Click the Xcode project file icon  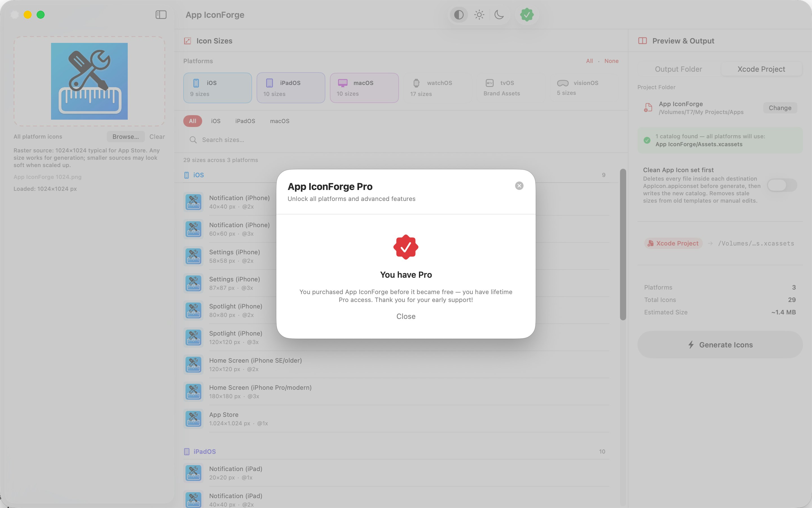tap(648, 108)
